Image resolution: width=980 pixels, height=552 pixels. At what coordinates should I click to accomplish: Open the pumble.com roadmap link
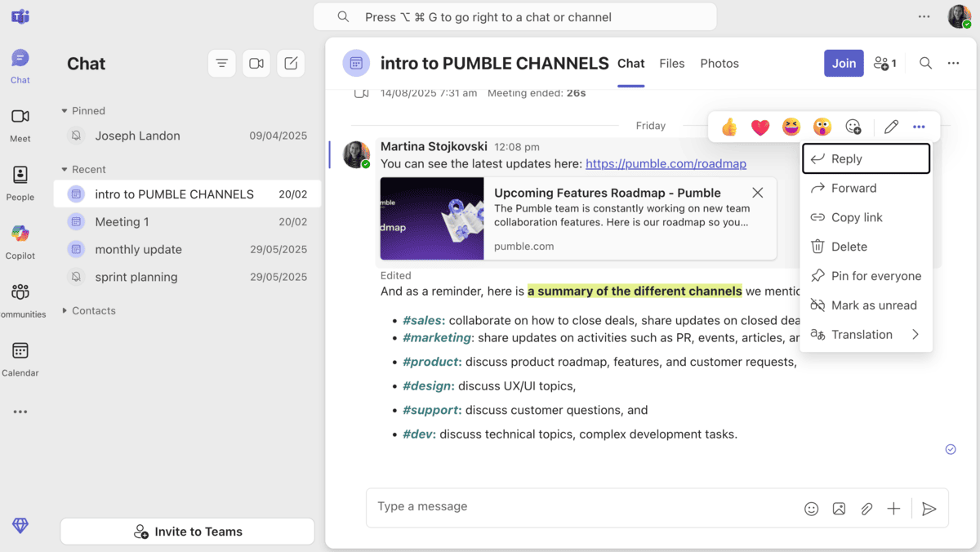pos(666,163)
